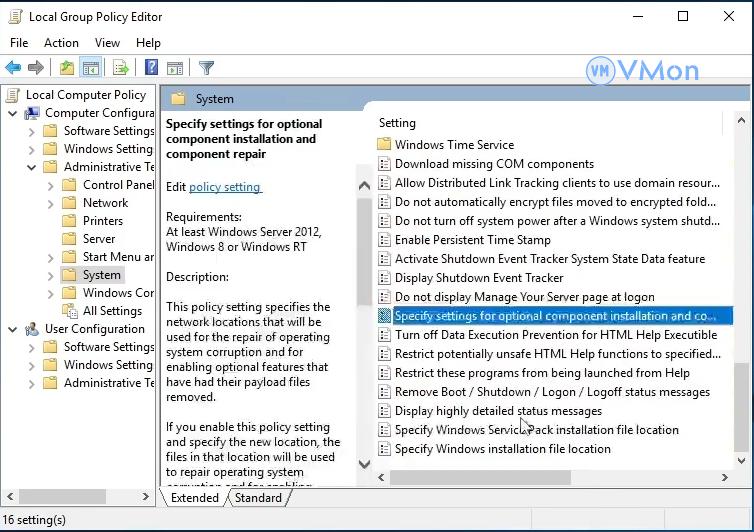
Task: Select the All Settings node icon
Action: [69, 311]
